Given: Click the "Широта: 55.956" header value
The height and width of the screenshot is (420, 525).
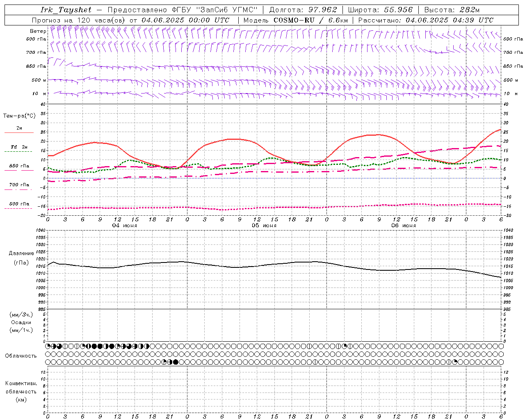Looking at the screenshot, I should pos(380,10).
